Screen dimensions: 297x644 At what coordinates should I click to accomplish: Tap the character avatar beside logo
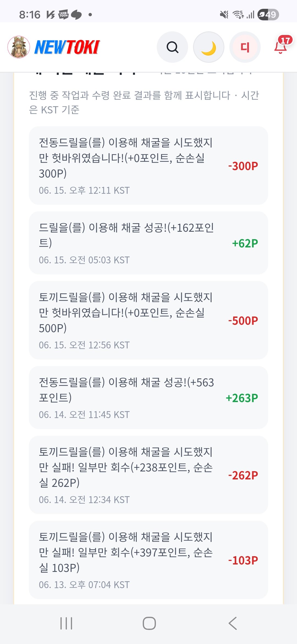pos(19,47)
